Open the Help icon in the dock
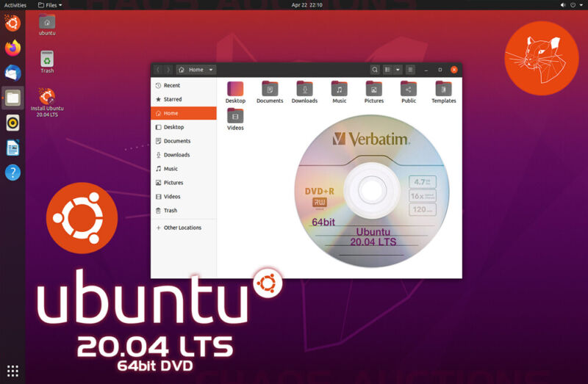This screenshot has width=588, height=384. (x=12, y=173)
